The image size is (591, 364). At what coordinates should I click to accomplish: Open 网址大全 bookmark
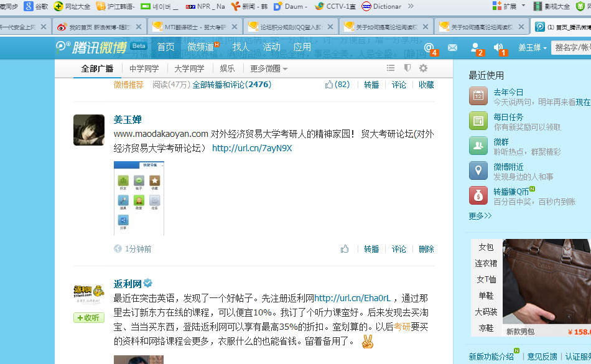(72, 6)
